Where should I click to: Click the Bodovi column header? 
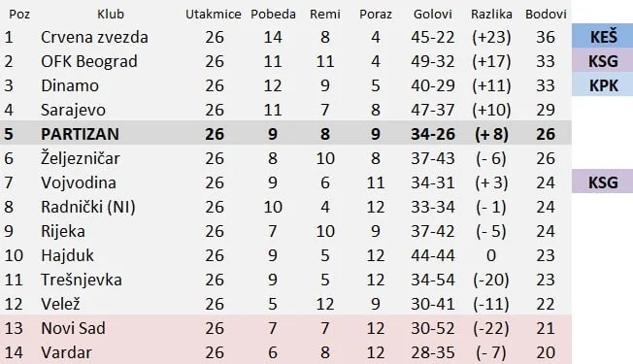pos(546,15)
